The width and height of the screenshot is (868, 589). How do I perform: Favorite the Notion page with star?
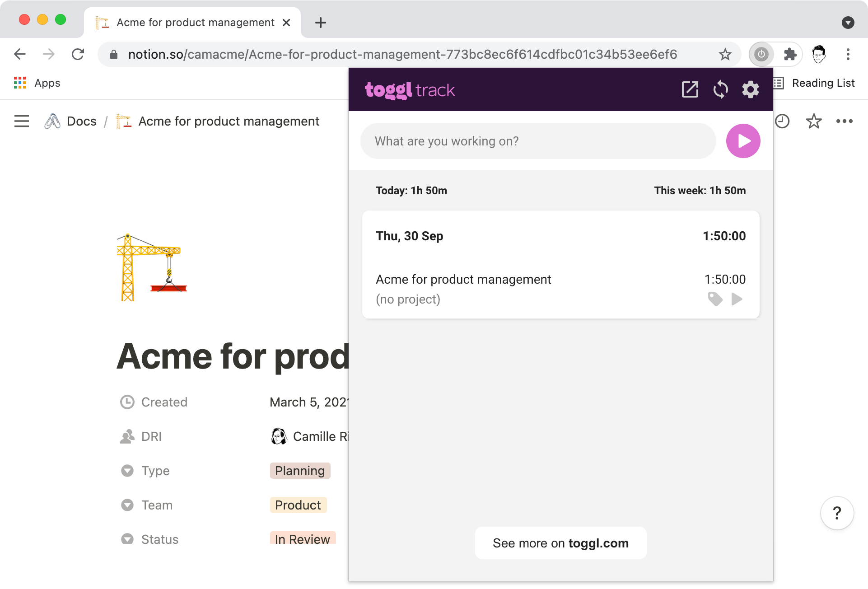(813, 121)
